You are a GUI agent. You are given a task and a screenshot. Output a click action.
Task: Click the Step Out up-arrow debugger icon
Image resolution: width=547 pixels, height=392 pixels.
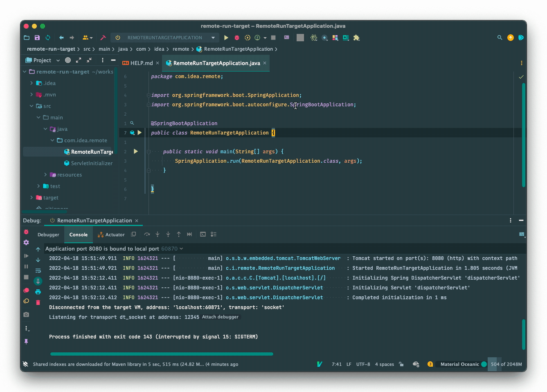[179, 234]
